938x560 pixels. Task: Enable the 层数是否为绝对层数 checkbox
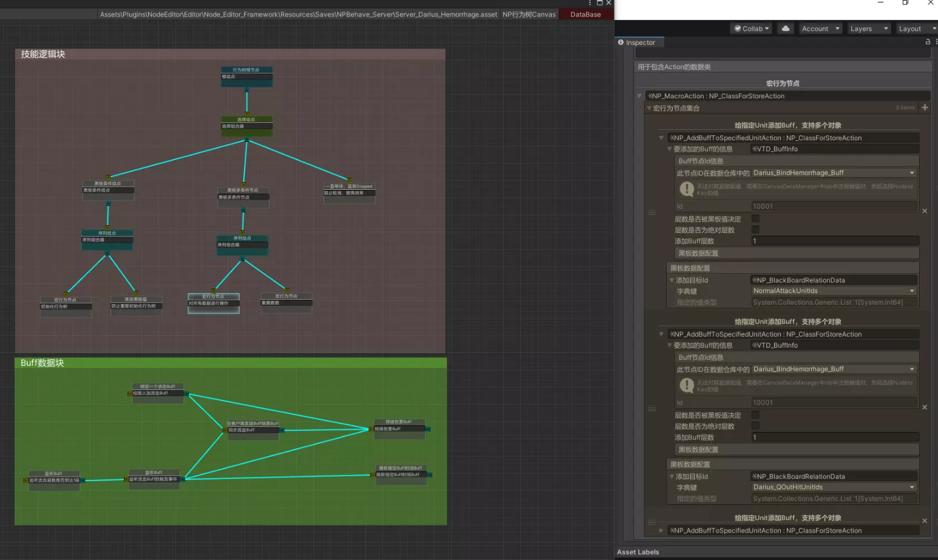(x=755, y=229)
